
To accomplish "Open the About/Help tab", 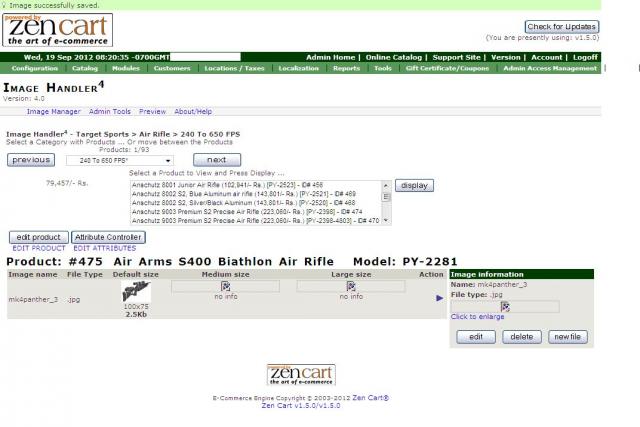I will tap(193, 111).
